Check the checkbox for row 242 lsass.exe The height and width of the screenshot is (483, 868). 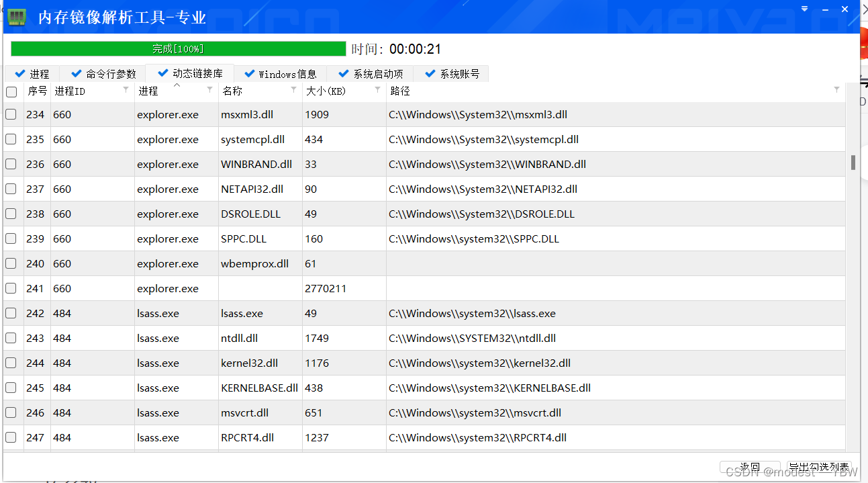(11, 313)
